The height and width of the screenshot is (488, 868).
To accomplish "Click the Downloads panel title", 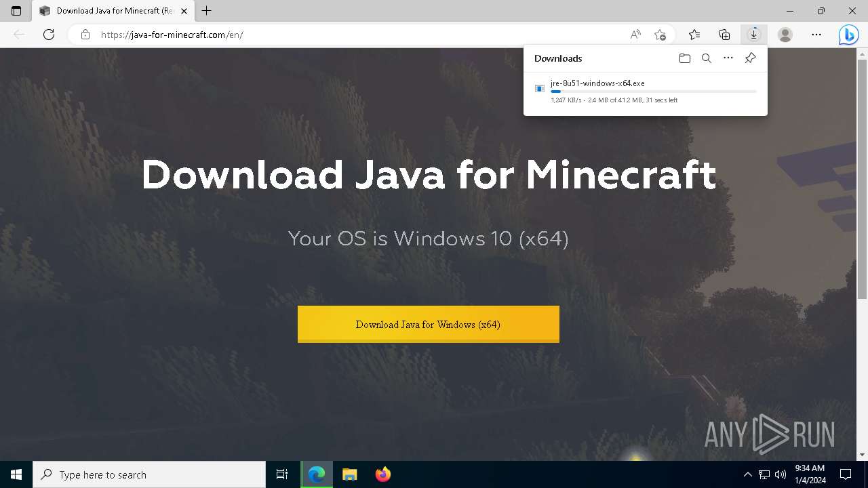I will [x=558, y=58].
